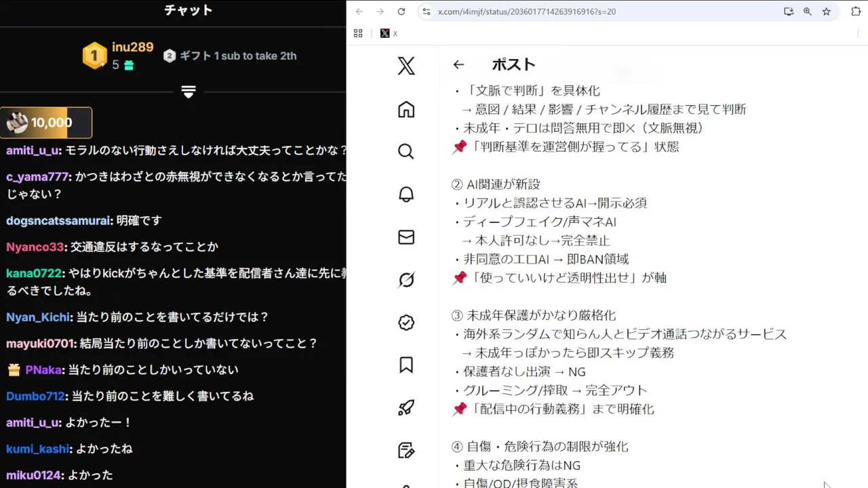Viewport: 868px width, 488px height.
Task: Click the チャット panel title
Action: pyautogui.click(x=188, y=10)
